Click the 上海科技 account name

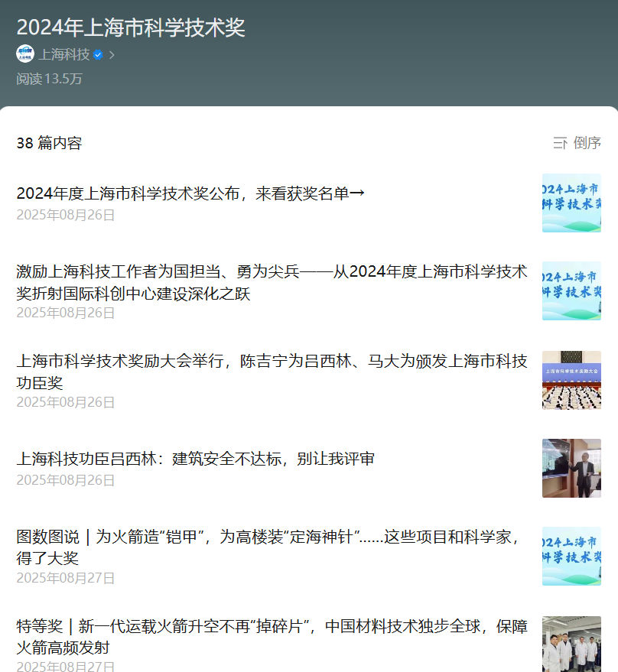pyautogui.click(x=64, y=54)
